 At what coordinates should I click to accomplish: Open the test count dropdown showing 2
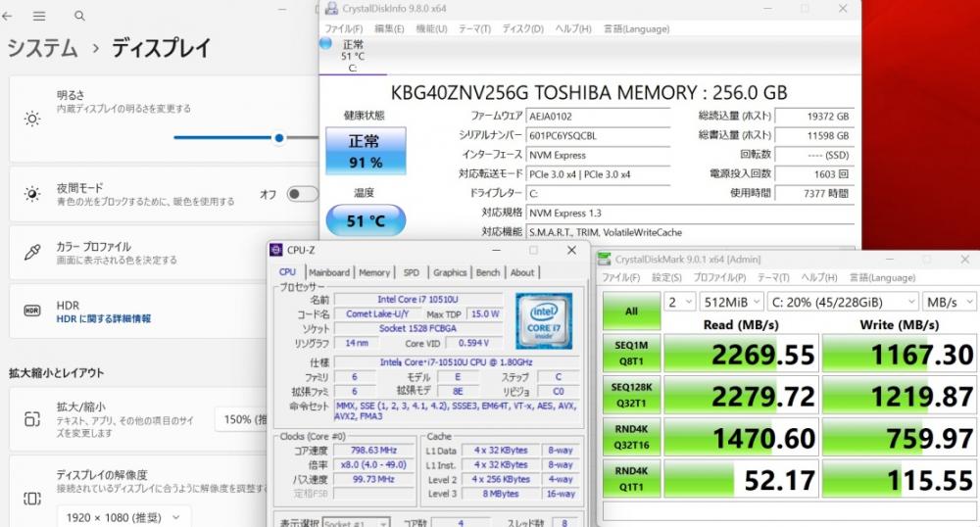pyautogui.click(x=679, y=303)
